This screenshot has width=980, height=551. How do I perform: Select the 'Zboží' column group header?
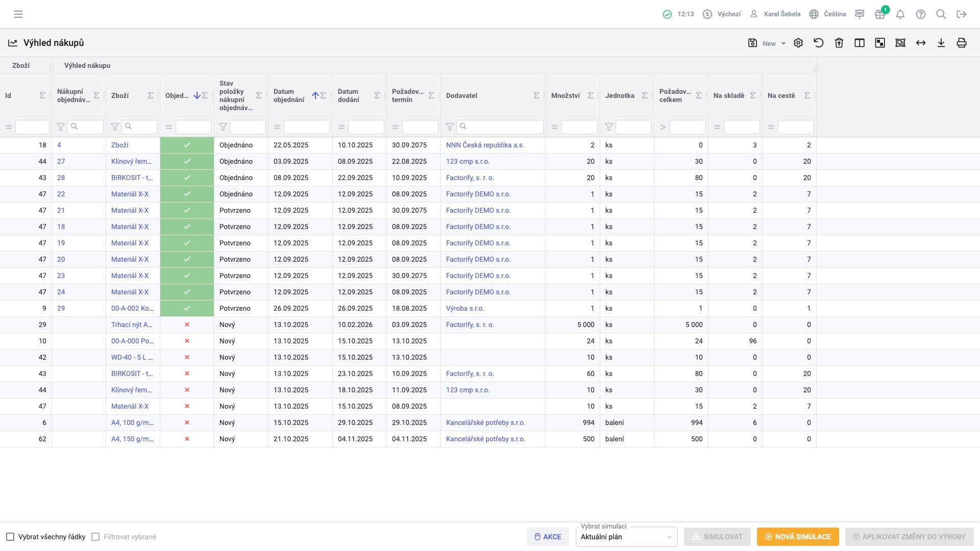point(21,65)
